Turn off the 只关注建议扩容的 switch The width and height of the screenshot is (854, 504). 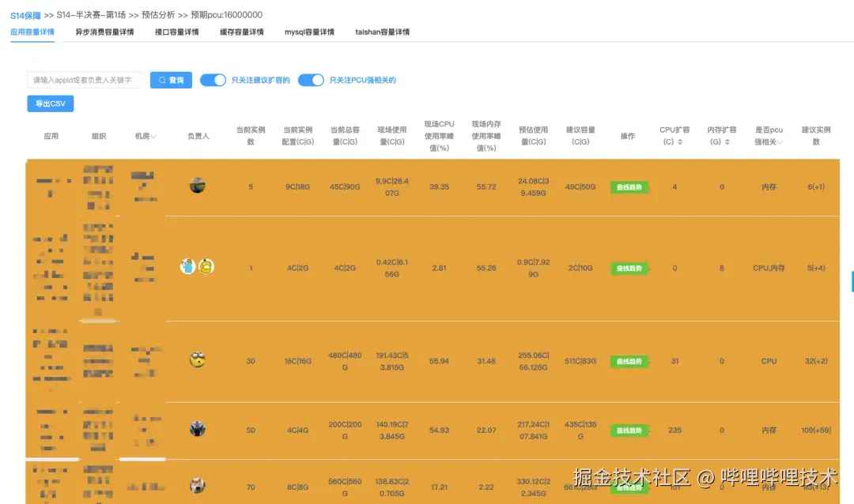pos(213,80)
